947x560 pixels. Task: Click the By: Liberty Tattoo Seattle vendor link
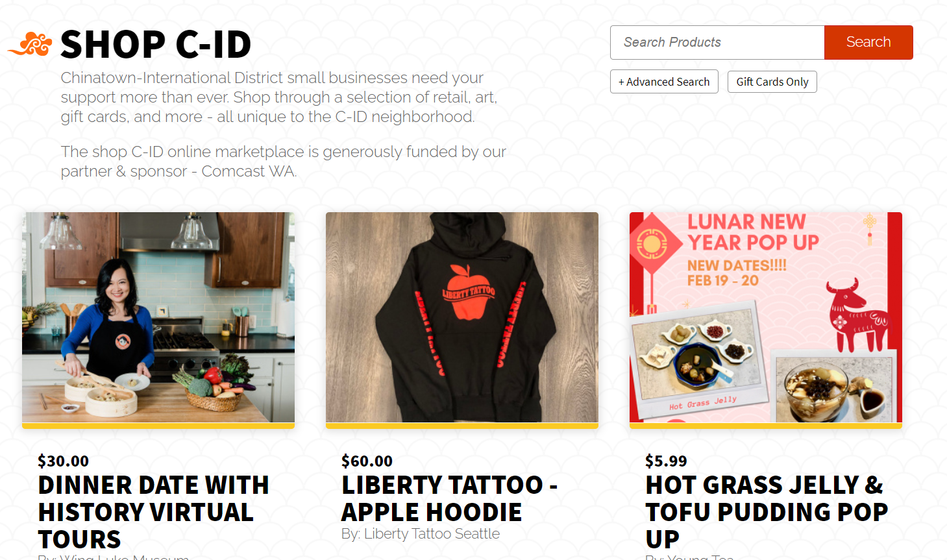pos(421,534)
